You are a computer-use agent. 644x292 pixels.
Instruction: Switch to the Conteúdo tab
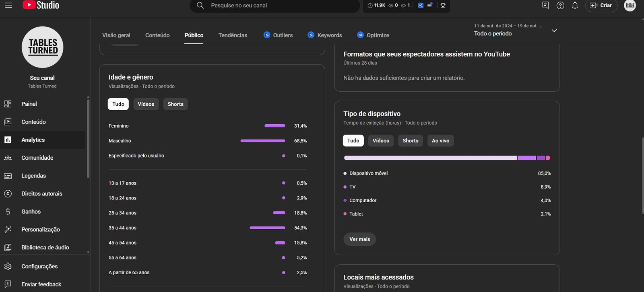coord(157,35)
